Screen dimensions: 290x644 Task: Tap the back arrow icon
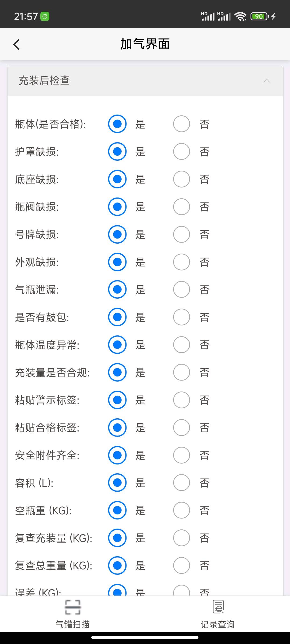coord(17,44)
